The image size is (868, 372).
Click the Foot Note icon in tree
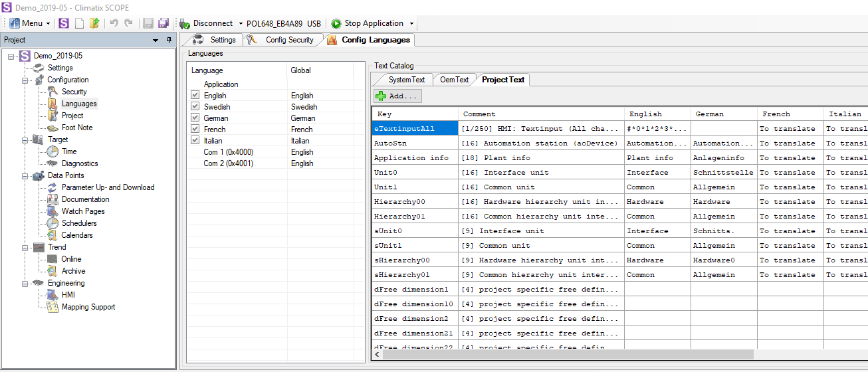[x=53, y=128]
